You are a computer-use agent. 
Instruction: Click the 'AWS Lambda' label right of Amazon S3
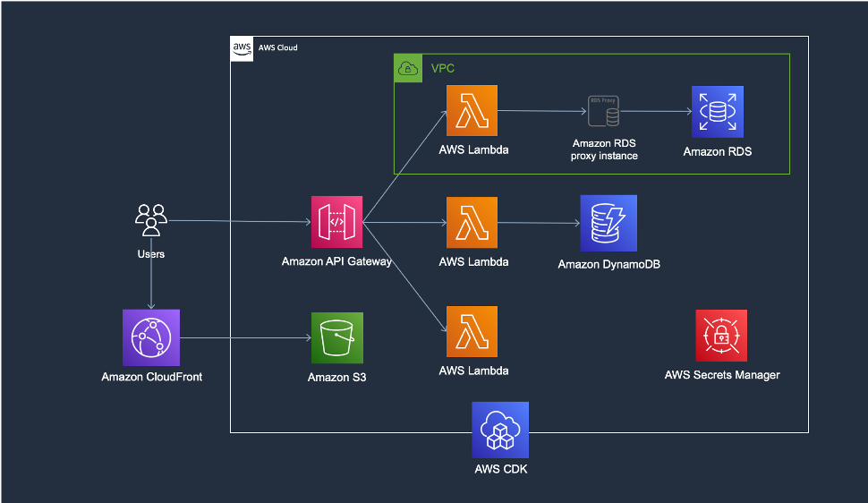tap(473, 371)
